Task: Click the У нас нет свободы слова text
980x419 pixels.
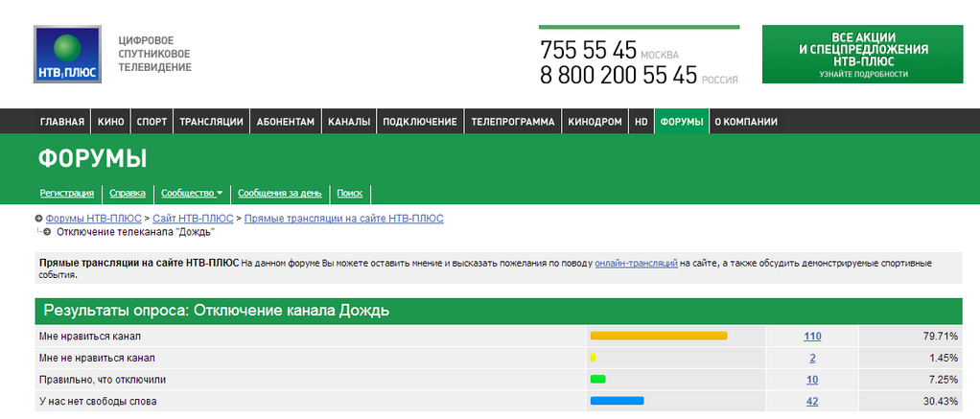Action: pos(98,402)
